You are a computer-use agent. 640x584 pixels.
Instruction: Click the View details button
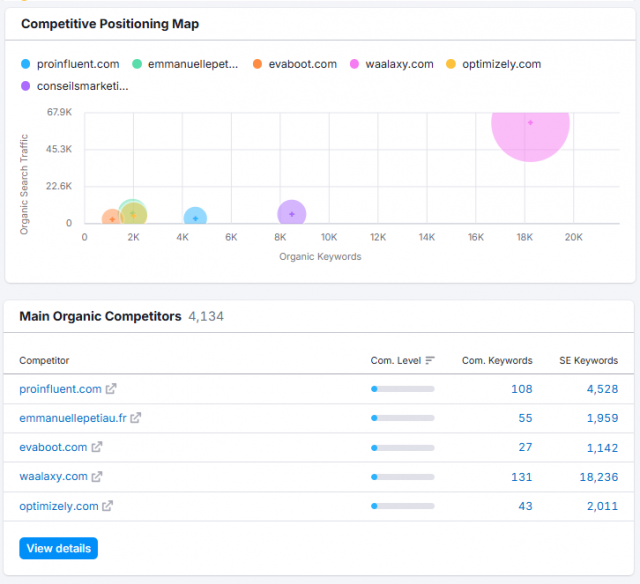58,548
